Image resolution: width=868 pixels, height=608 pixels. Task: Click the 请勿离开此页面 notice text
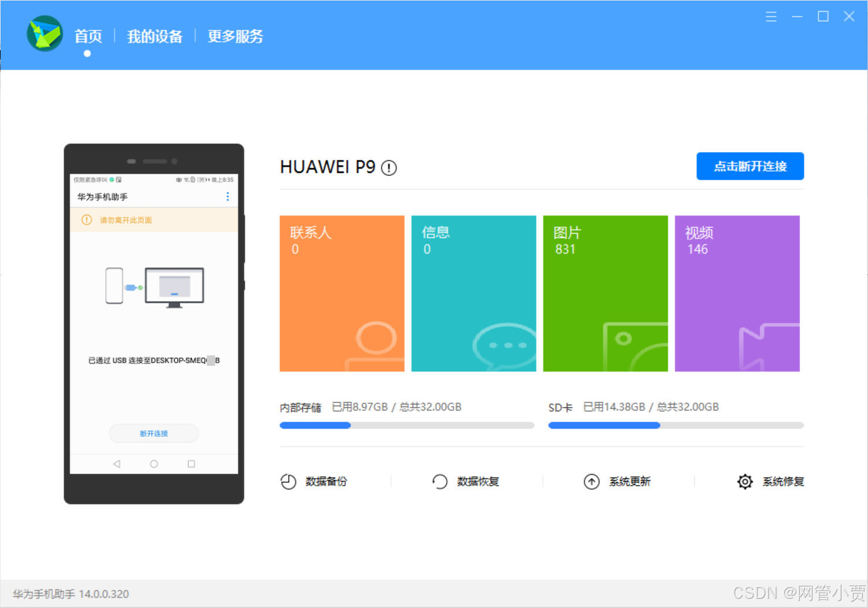point(126,220)
